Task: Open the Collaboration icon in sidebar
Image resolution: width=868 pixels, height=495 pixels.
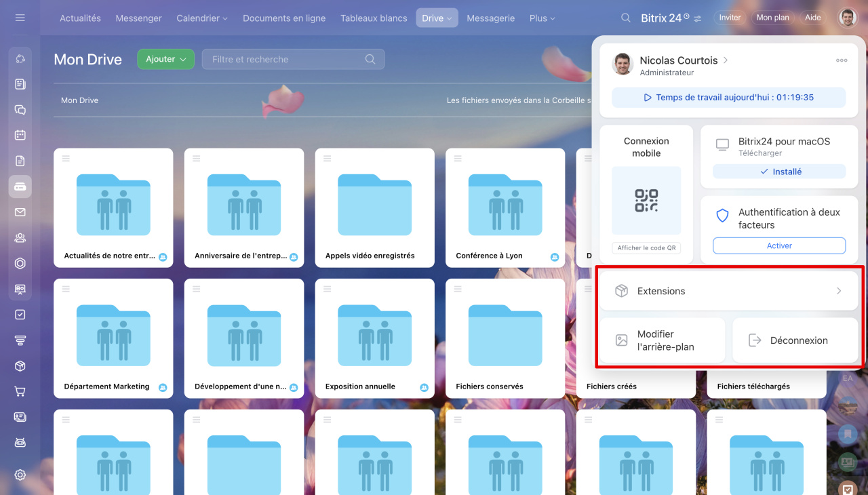Action: (20, 59)
